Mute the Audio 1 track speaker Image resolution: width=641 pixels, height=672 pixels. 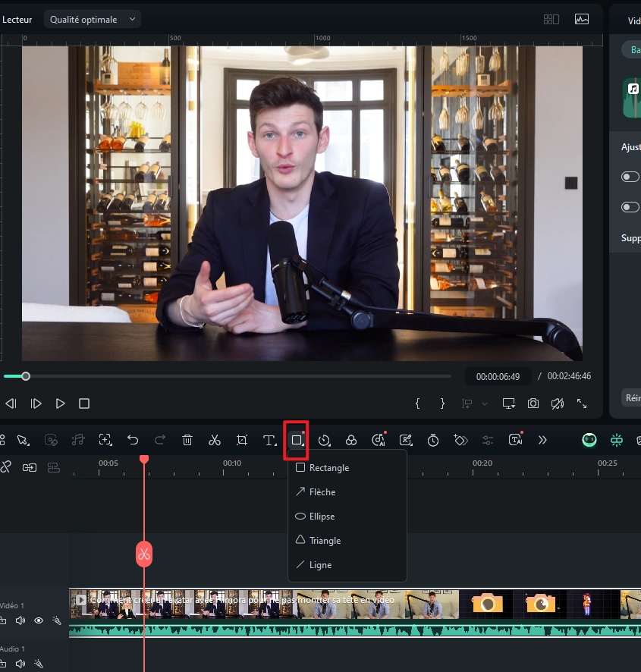[20, 664]
